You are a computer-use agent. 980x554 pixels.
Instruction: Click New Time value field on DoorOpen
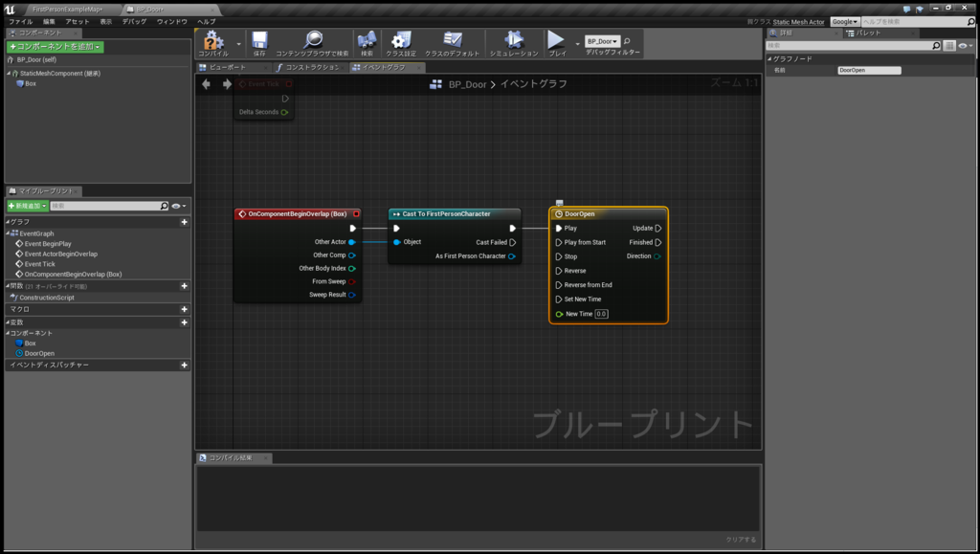[601, 314]
